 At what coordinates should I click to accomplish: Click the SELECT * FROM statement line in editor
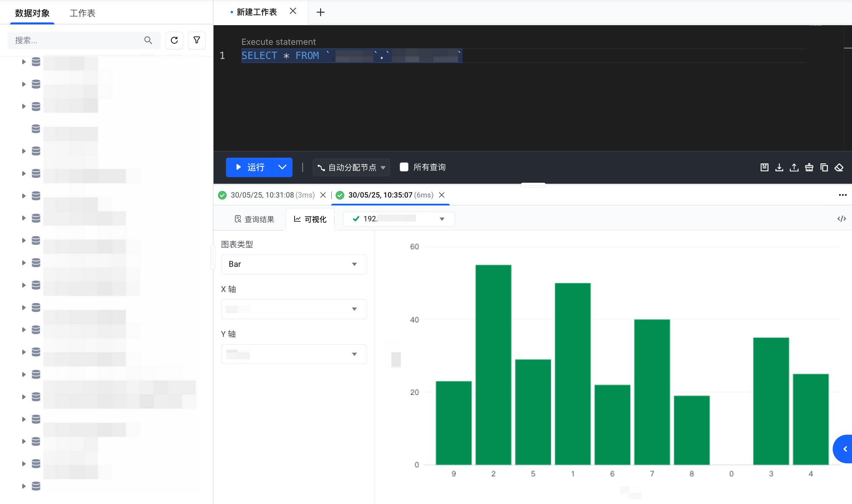[351, 56]
